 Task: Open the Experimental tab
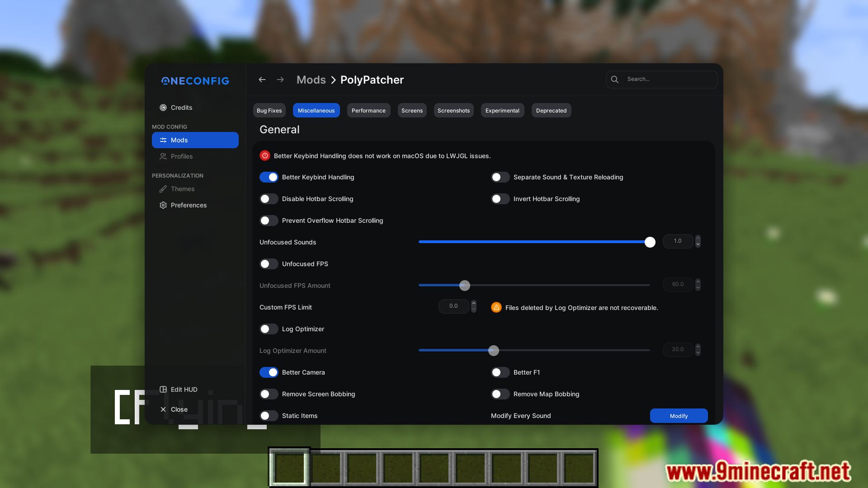pos(503,110)
